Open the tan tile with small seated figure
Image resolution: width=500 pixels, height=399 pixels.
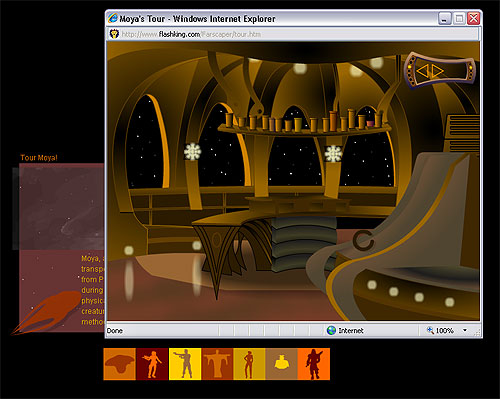(281, 364)
